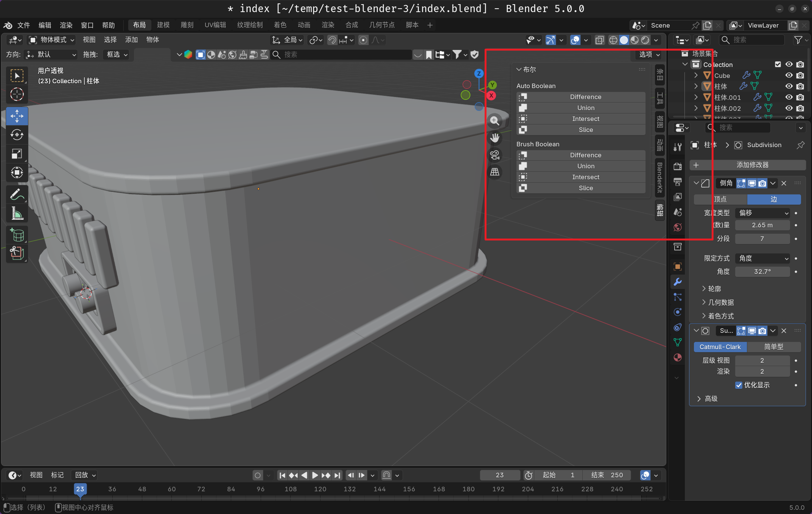
Task: Click frame 23 playhead marker on timeline
Action: pos(80,489)
